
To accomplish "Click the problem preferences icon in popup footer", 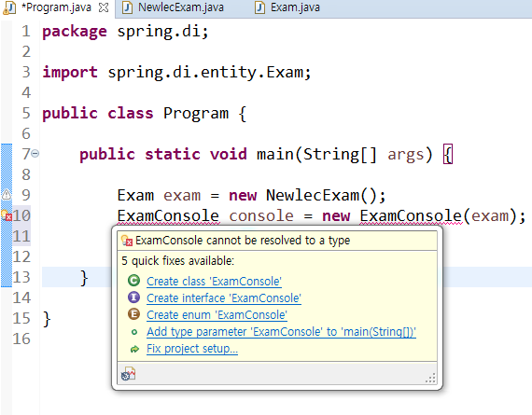I will click(x=128, y=374).
